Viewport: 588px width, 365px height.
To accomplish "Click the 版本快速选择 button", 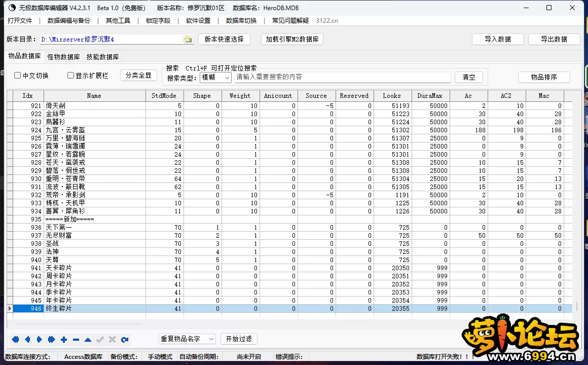I will [x=224, y=40].
